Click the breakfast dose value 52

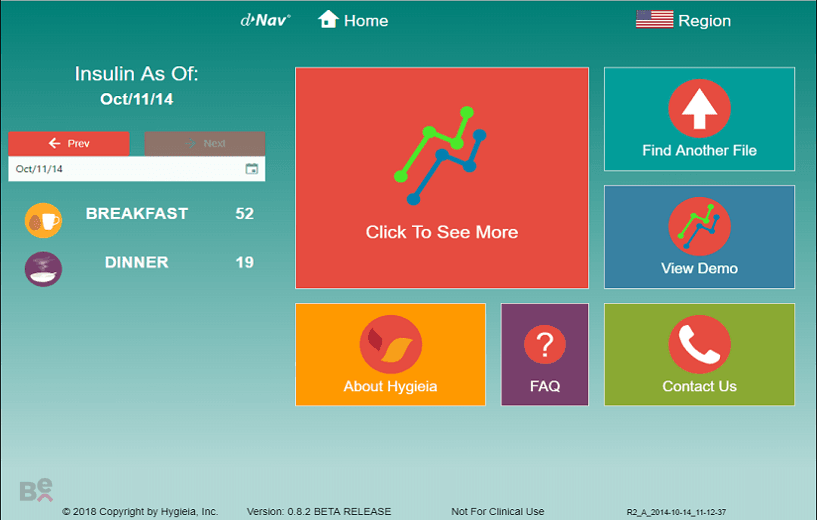(244, 214)
